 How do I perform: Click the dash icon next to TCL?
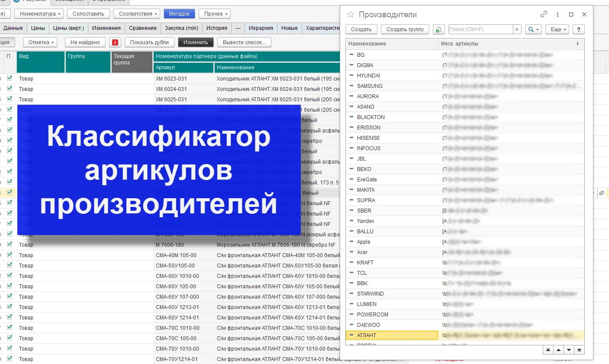click(x=351, y=273)
